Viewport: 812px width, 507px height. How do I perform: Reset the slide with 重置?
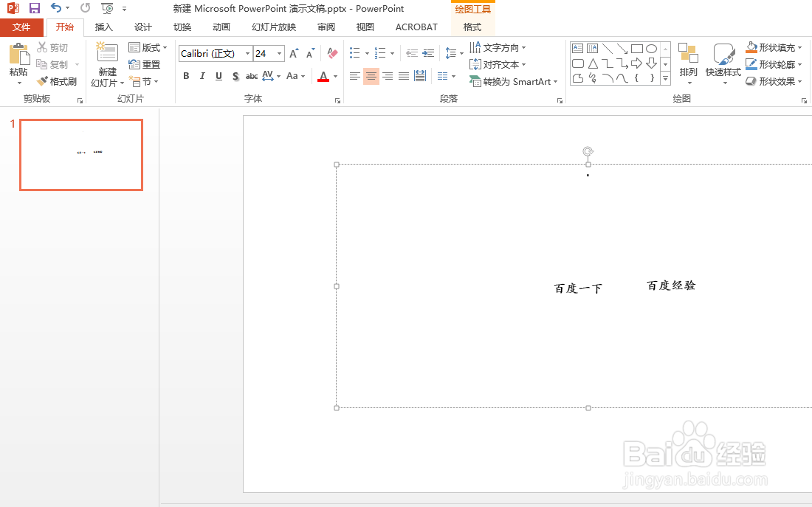point(145,65)
